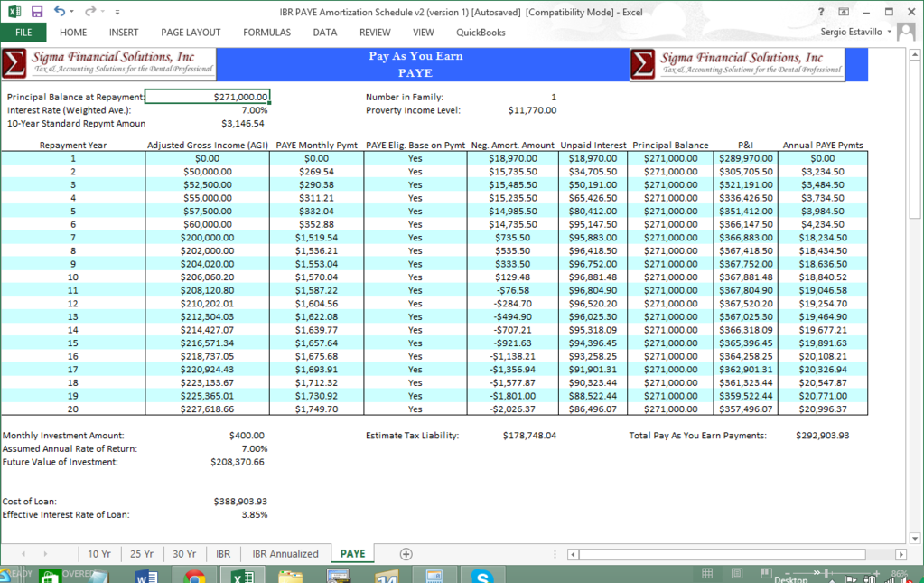
Task: Switch to Page Layout view in status bar
Action: 737,573
